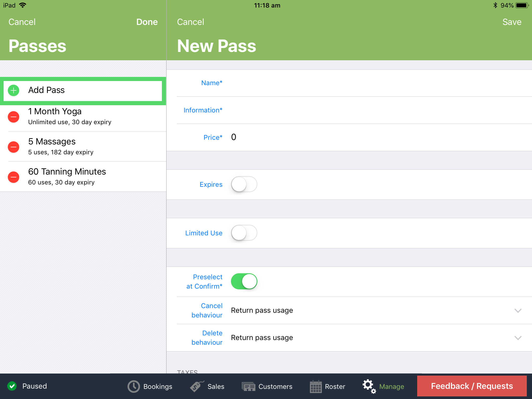
Task: Open the Cancel behaviour dropdown
Action: pos(518,310)
